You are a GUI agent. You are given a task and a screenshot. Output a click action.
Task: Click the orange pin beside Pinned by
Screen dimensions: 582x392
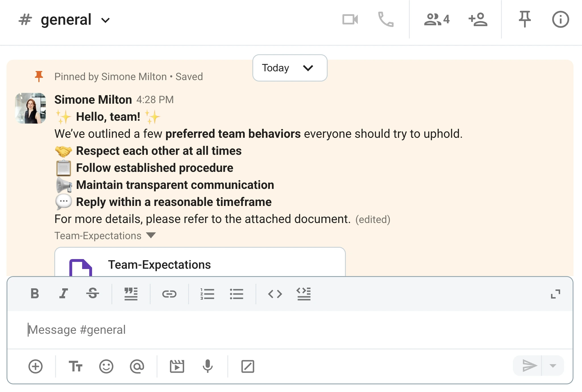point(39,76)
